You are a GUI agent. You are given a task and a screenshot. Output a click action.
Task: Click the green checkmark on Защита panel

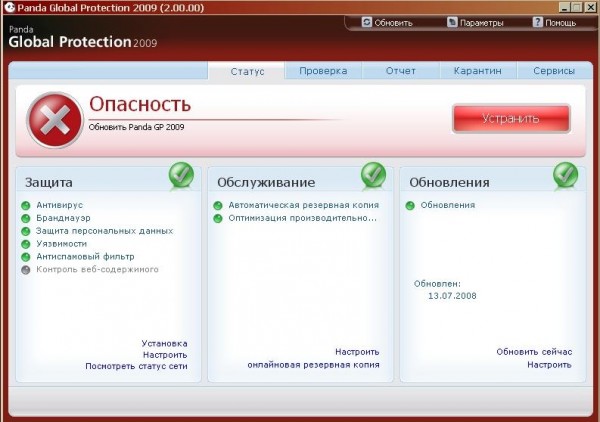coord(181,175)
